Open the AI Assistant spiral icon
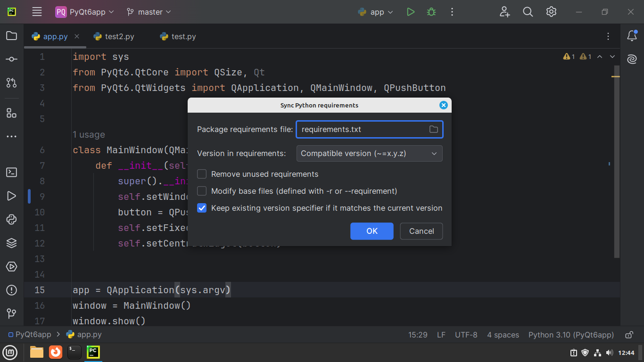The height and width of the screenshot is (362, 644). tap(632, 59)
